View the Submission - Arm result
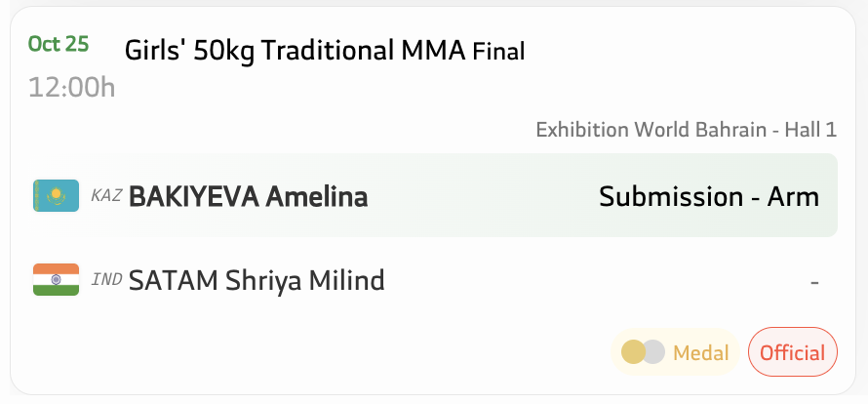 (708, 197)
